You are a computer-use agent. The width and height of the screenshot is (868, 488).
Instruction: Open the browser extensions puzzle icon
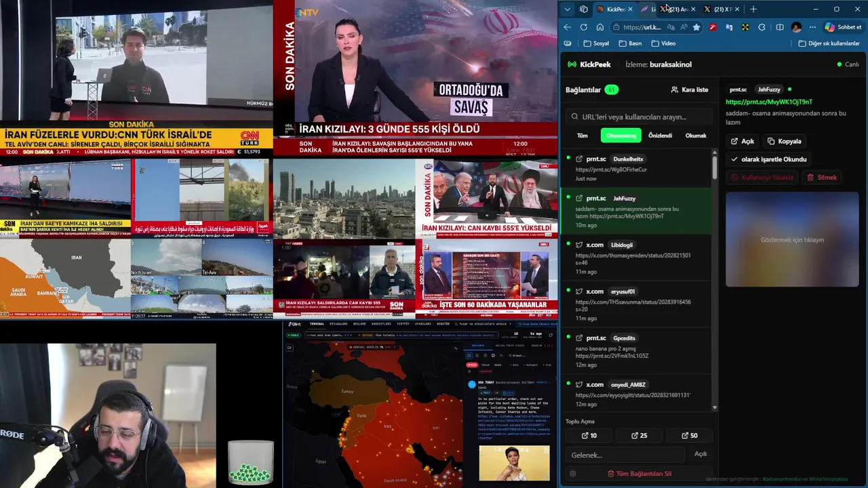coord(762,27)
